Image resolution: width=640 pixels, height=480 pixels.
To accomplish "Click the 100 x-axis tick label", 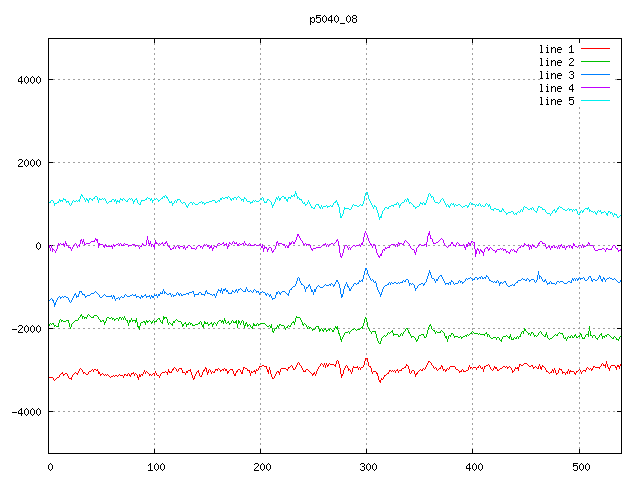I will click(155, 465).
